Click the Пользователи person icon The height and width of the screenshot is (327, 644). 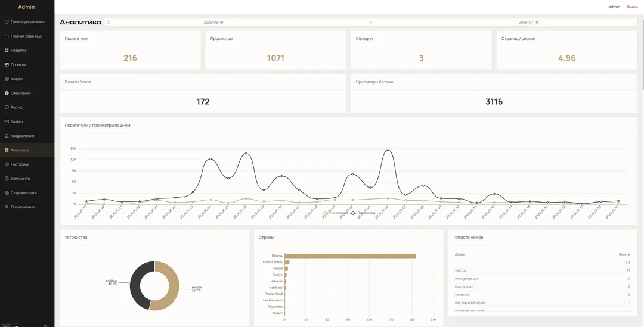click(7, 207)
